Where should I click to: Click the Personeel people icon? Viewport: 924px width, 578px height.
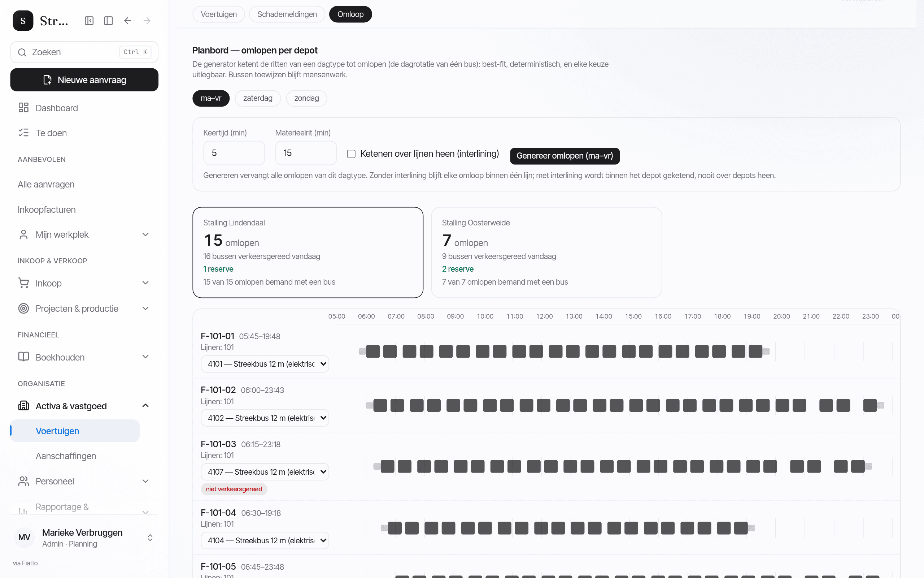tap(24, 481)
